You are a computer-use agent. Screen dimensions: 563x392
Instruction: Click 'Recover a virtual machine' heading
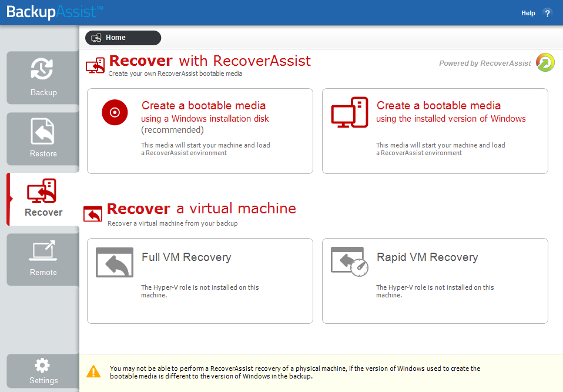(202, 209)
